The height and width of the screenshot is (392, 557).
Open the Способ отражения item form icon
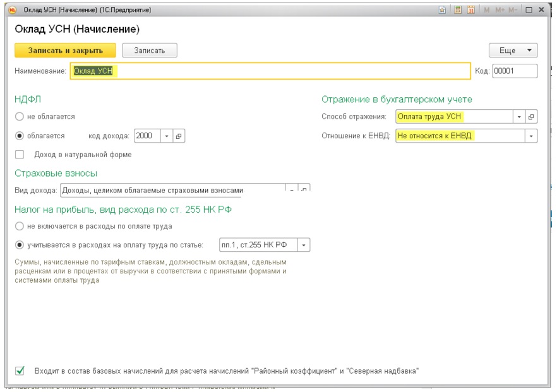[x=531, y=116]
